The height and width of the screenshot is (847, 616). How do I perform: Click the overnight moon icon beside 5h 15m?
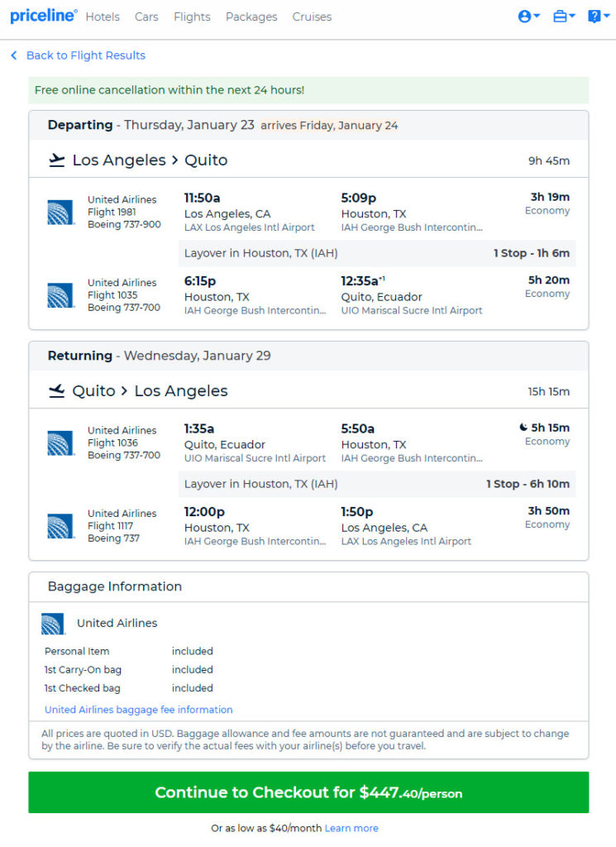[523, 428]
